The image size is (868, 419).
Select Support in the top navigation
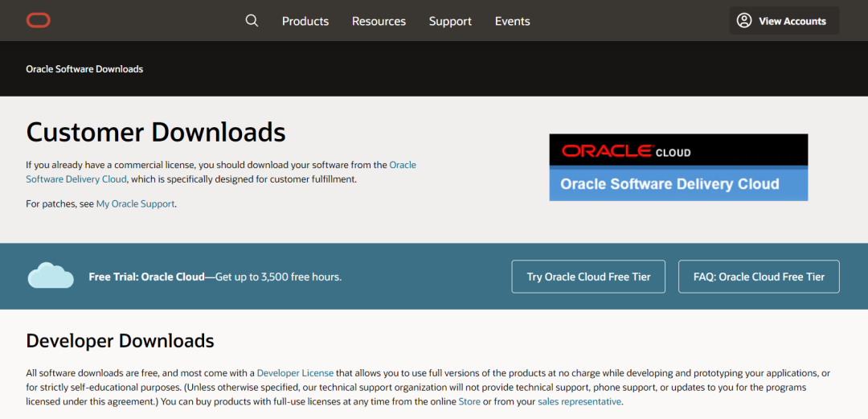450,21
